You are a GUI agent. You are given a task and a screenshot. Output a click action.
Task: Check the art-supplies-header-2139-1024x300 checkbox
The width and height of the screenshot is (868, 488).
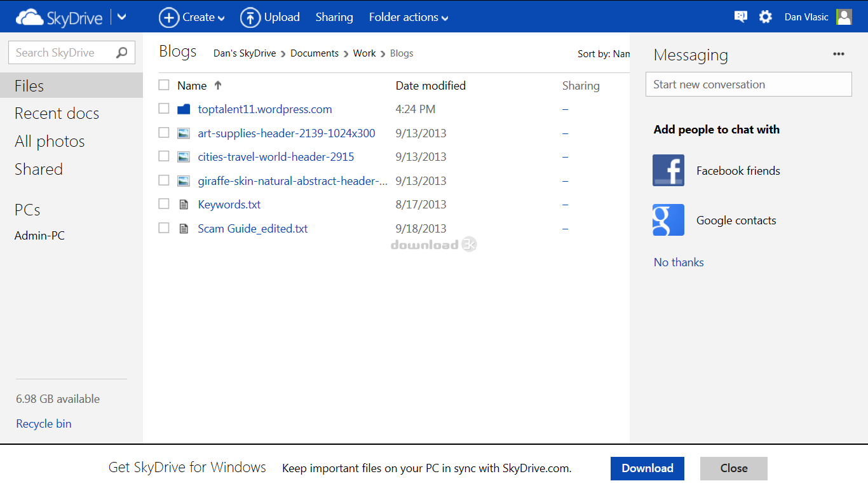point(164,133)
